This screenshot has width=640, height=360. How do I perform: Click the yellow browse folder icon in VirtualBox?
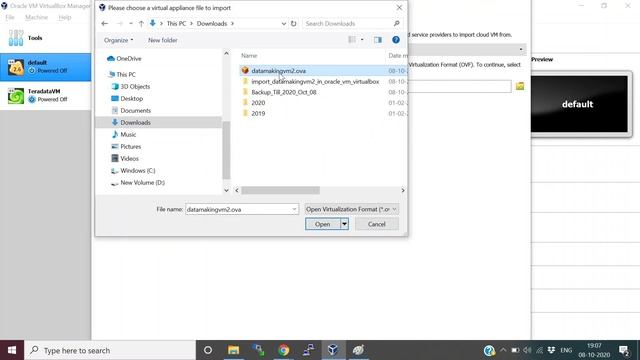tap(520, 86)
